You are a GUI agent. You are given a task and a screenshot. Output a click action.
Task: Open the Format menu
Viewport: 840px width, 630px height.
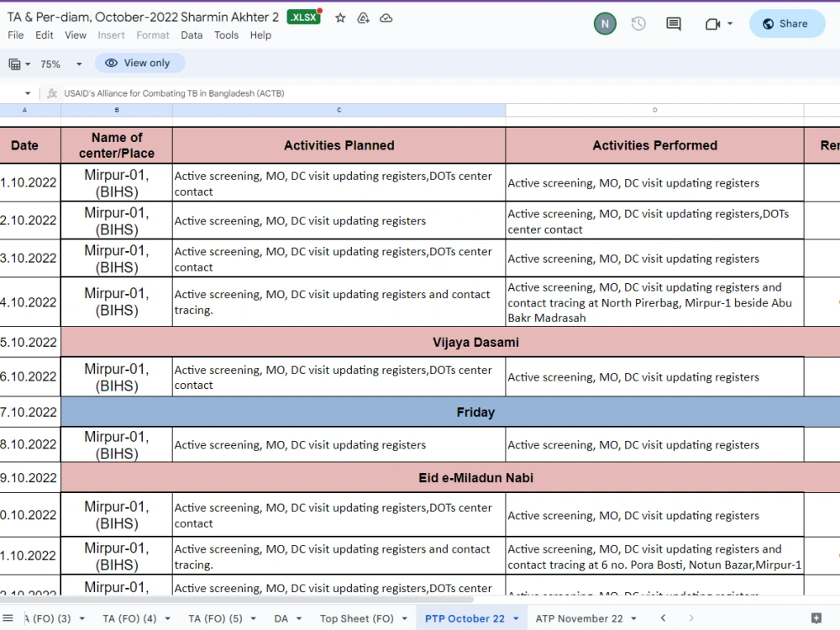(153, 34)
